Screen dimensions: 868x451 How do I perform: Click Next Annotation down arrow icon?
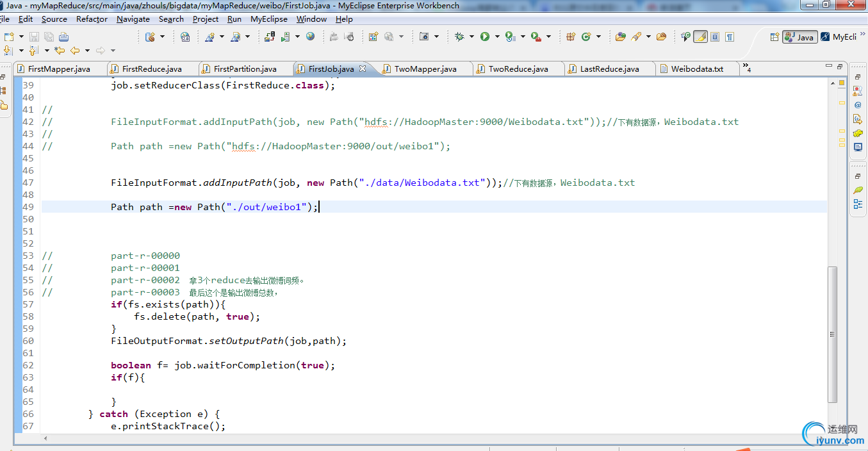(x=8, y=50)
